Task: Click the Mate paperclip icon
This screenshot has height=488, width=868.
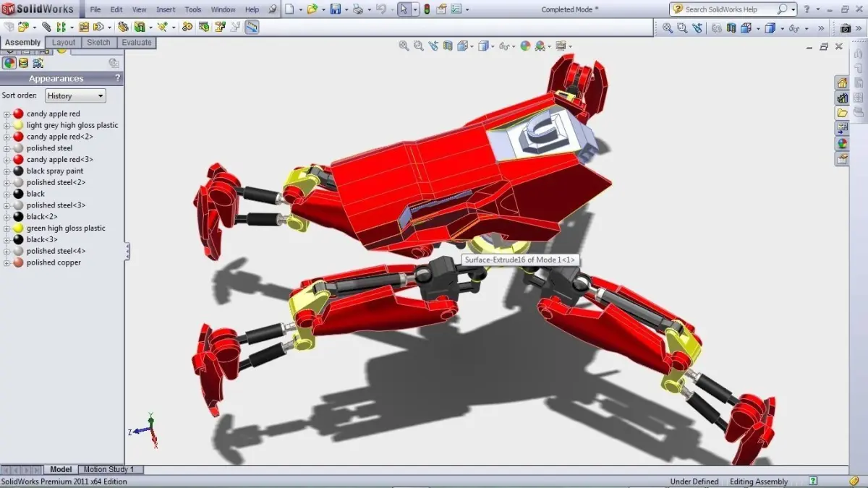Action: point(46,27)
